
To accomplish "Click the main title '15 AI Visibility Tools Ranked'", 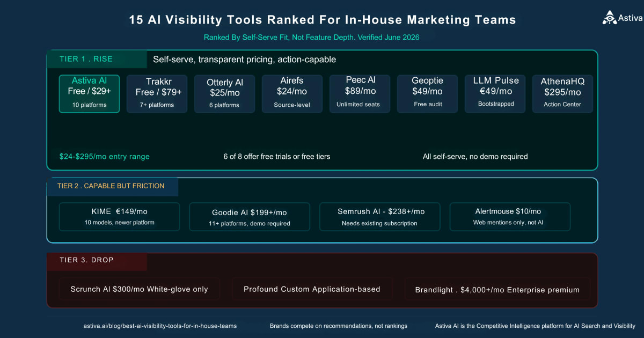I will click(322, 20).
